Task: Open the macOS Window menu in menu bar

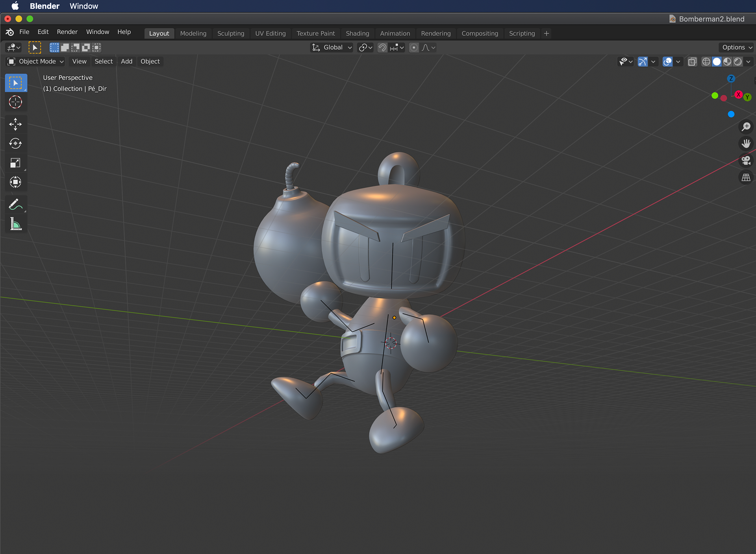Action: (84, 6)
